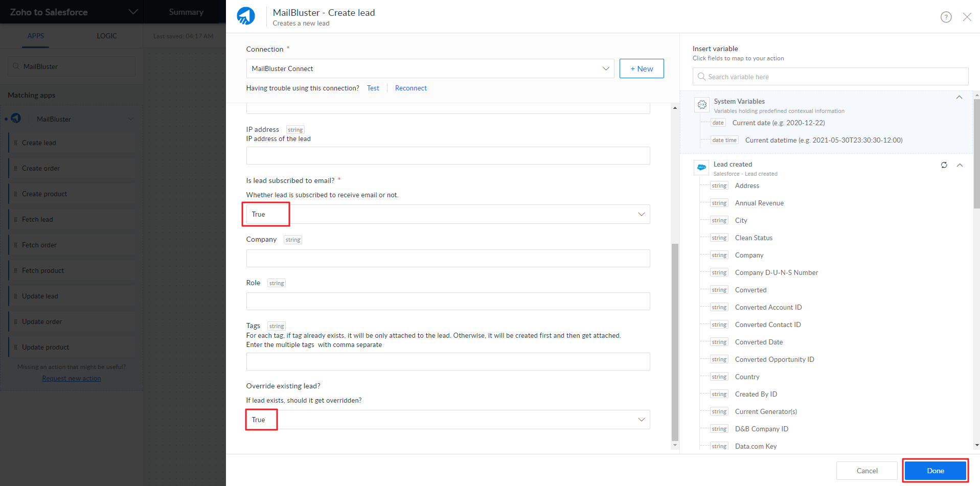Insert the Annual Revenue variable

[759, 203]
